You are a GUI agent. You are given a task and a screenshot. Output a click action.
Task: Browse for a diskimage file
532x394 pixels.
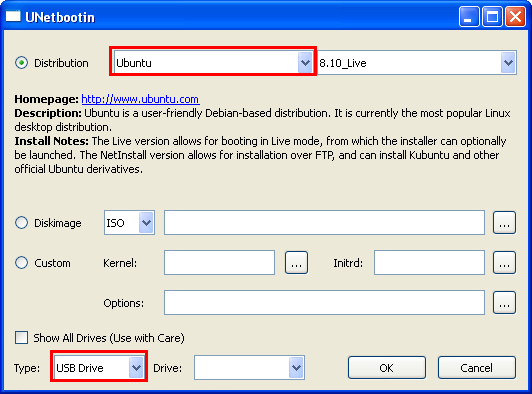[505, 223]
